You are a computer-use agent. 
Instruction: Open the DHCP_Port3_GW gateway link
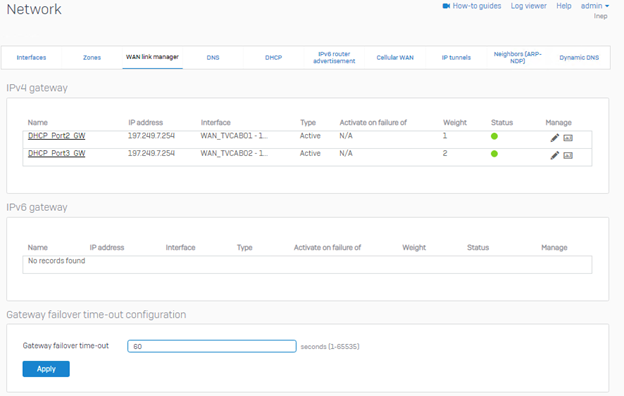[57, 153]
